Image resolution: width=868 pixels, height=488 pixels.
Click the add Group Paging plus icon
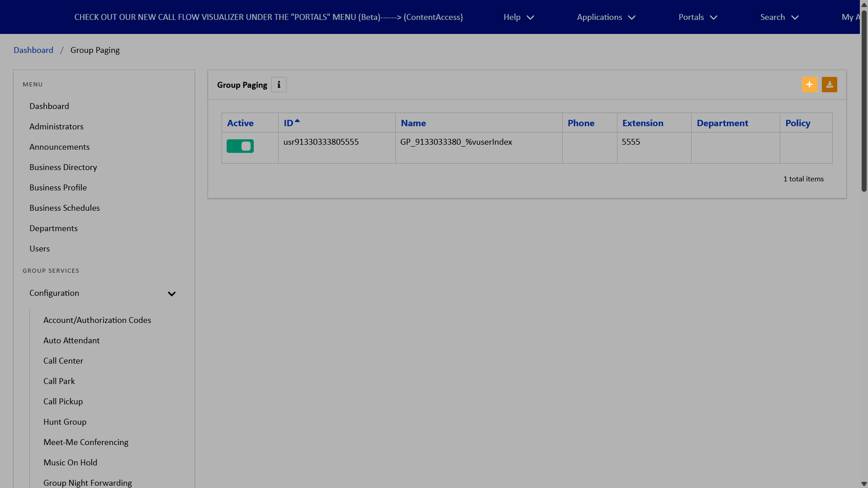tap(809, 85)
